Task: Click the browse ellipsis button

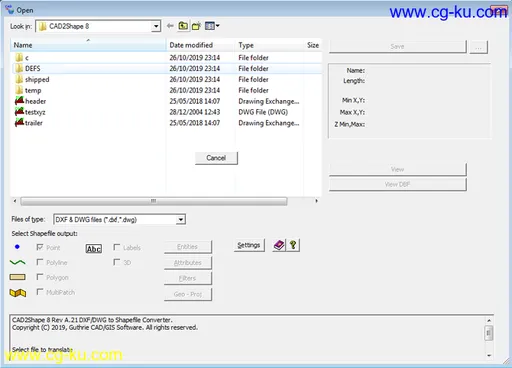Action: tap(478, 47)
